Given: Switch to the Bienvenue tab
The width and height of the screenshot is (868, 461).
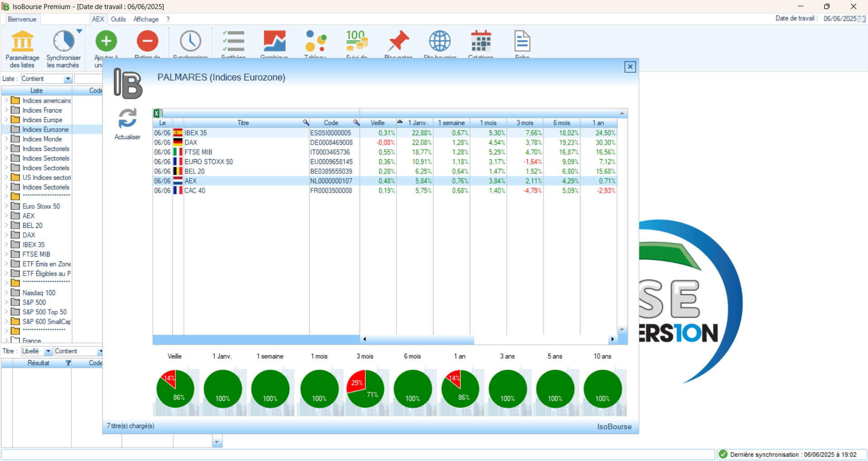Looking at the screenshot, I should 22,19.
